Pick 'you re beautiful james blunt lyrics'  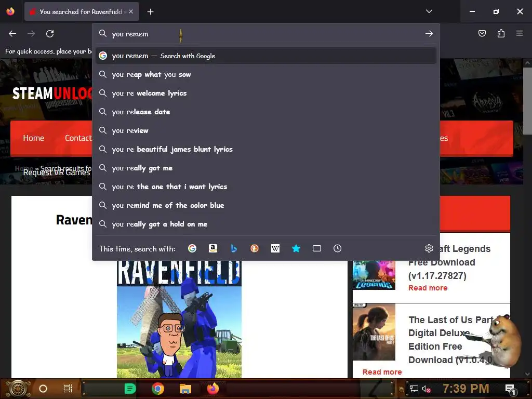point(266,149)
